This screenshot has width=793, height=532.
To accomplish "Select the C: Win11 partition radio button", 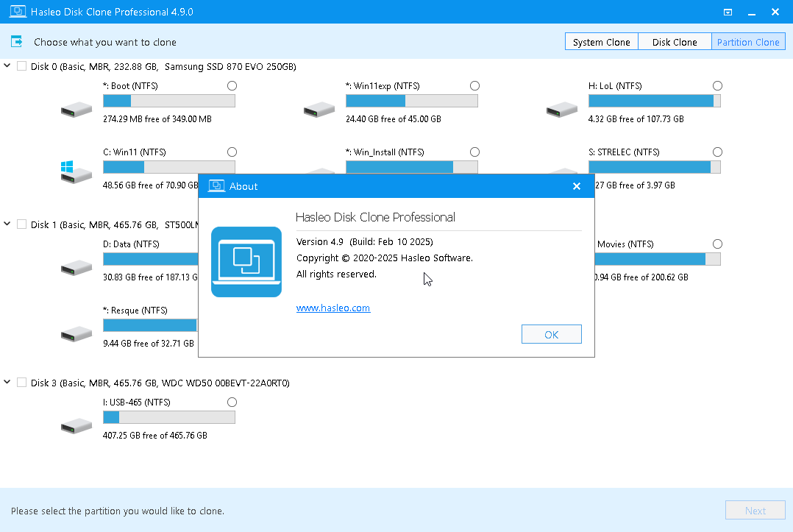I will (232, 152).
